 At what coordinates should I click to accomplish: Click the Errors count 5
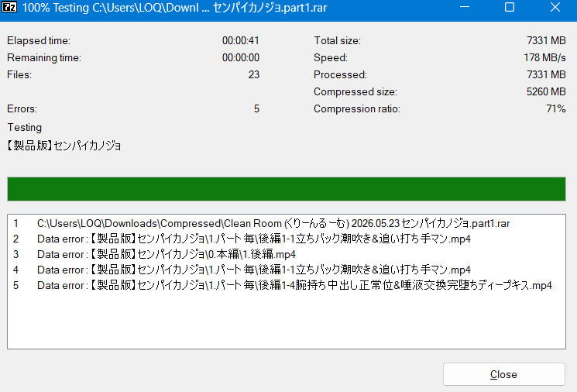coord(256,108)
